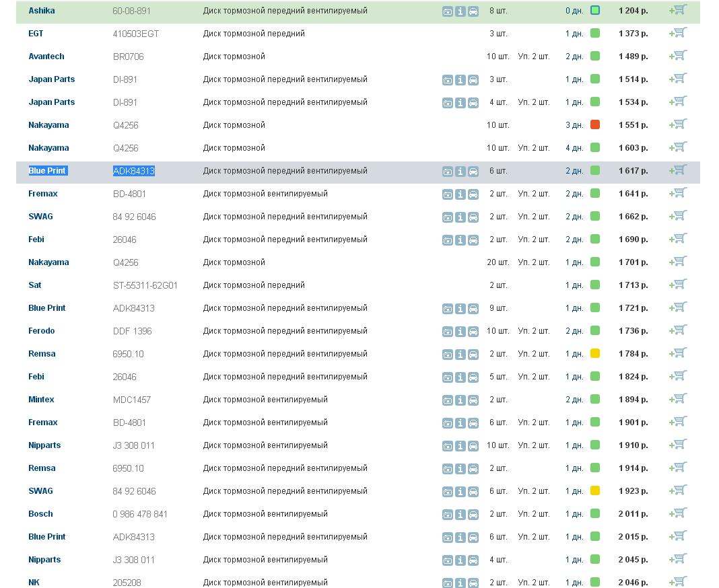Click car applicability icon for Bosch row

[x=473, y=515]
